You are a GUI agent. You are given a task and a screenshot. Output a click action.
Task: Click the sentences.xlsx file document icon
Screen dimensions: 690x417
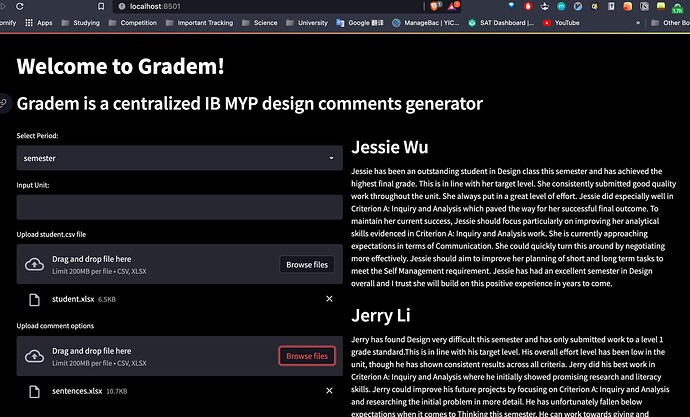pyautogui.click(x=34, y=391)
